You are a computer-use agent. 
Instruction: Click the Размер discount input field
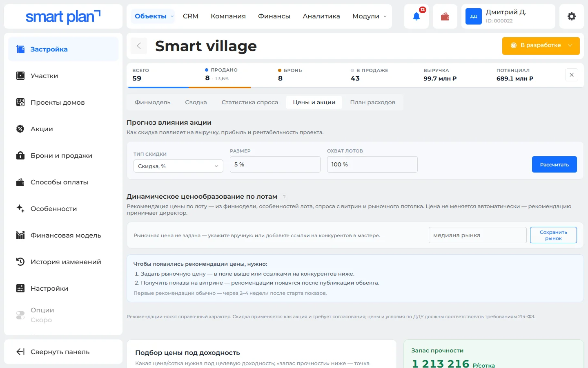point(275,164)
